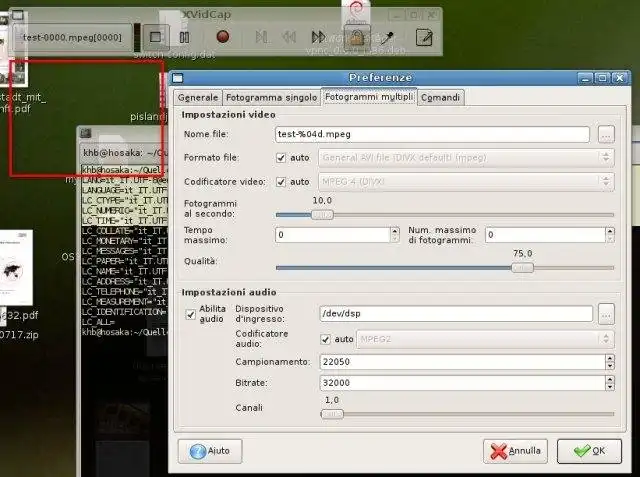This screenshot has height=477, width=640.
Task: Click the Tempo massimo spinner arrows
Action: pos(395,235)
